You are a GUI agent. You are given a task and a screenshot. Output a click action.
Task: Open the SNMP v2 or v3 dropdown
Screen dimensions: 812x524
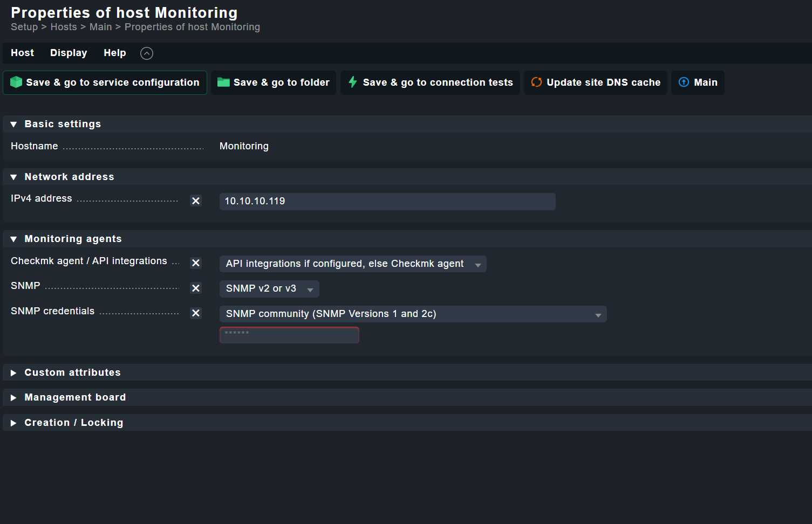click(x=269, y=289)
